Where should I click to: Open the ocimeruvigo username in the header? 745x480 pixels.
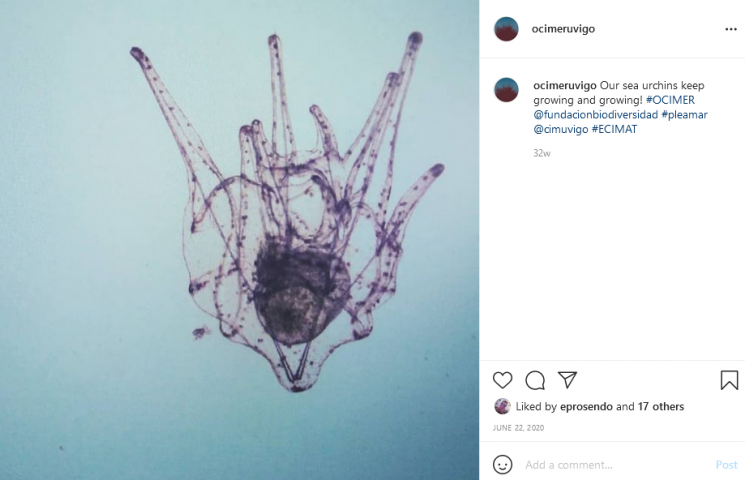point(563,29)
